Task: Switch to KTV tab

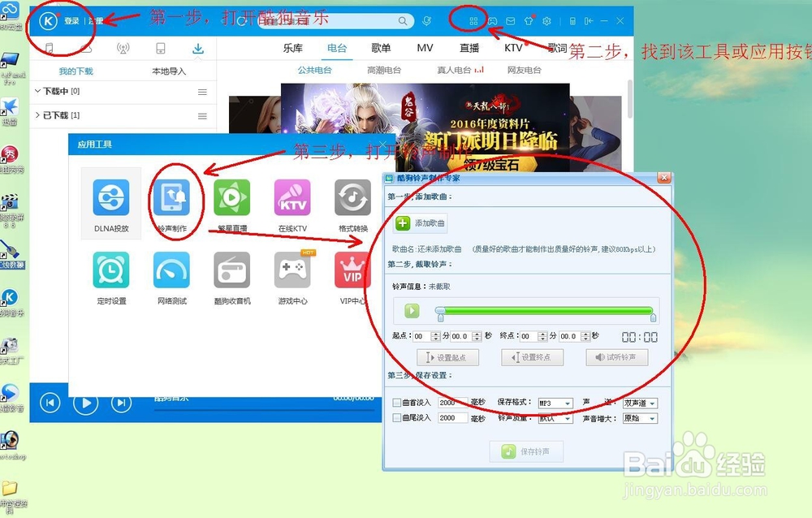Action: coord(513,48)
